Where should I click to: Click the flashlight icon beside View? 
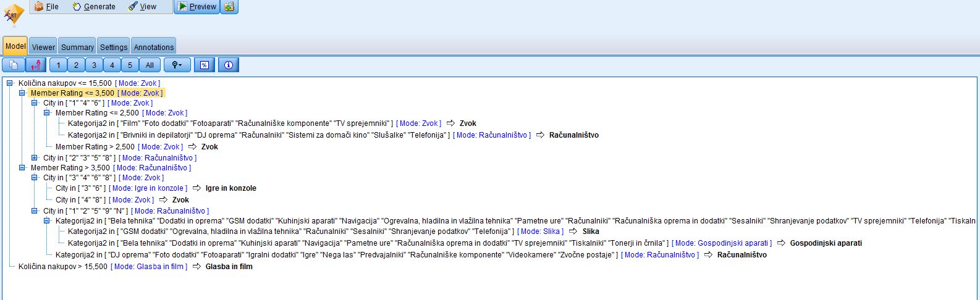pos(133,6)
